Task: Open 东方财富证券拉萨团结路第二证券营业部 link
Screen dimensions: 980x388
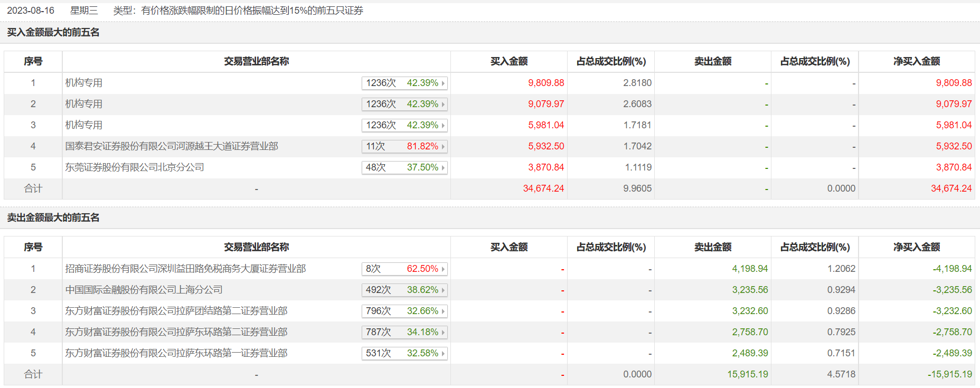Action: point(176,311)
